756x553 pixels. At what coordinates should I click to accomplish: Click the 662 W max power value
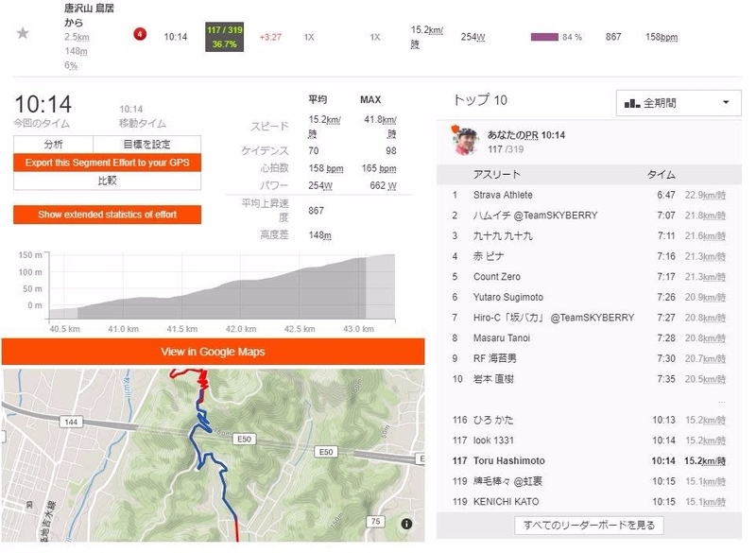383,185
